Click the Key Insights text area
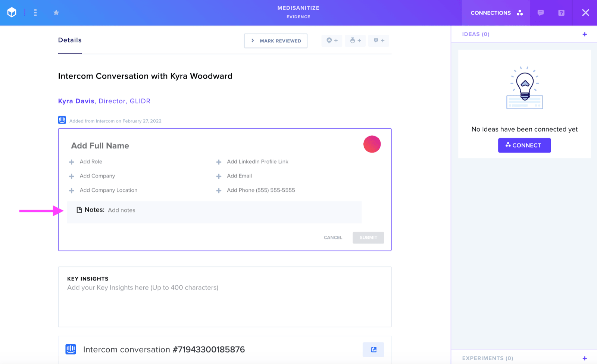The width and height of the screenshot is (597, 364). (225, 297)
